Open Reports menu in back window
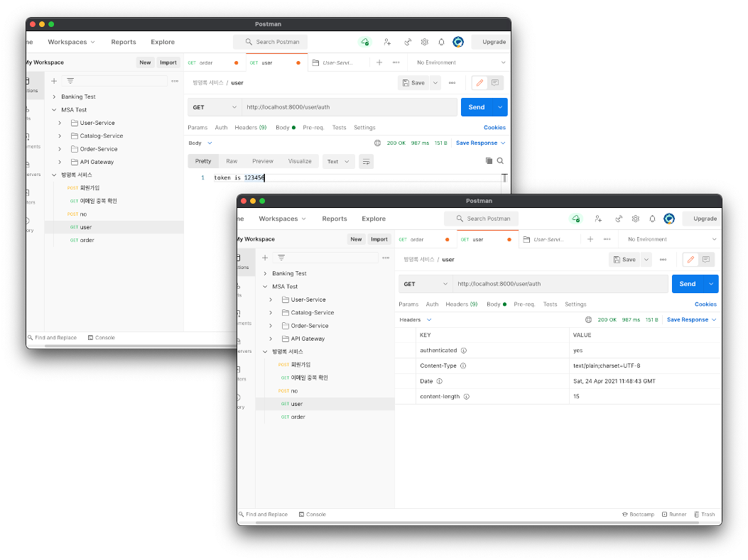This screenshot has height=560, width=748. (124, 42)
